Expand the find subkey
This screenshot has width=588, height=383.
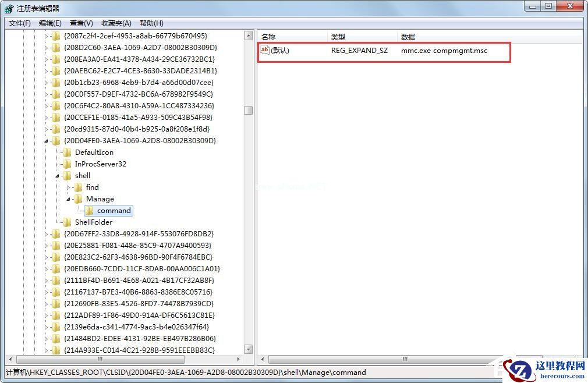[69, 187]
